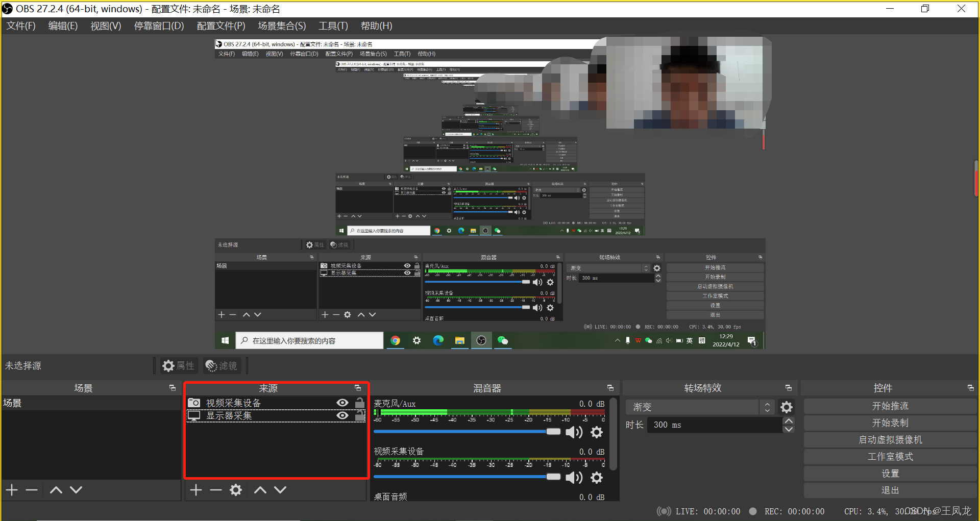Enable 工作室模式 studio mode

pyautogui.click(x=890, y=457)
